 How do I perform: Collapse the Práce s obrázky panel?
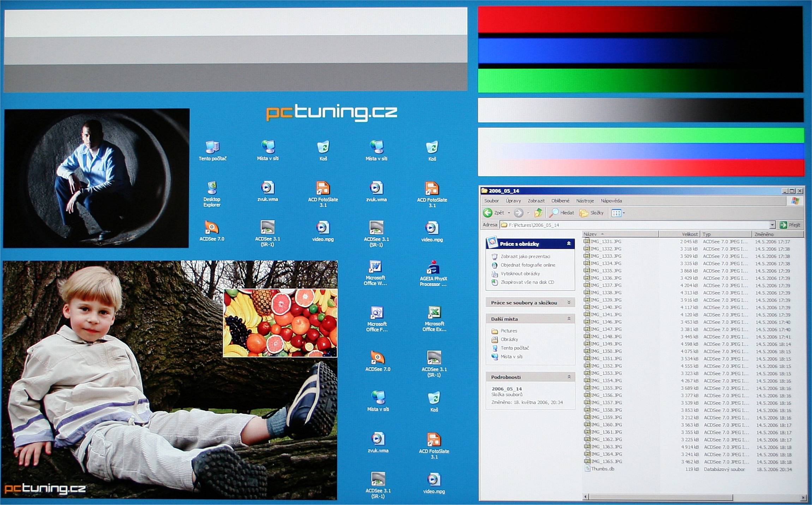tap(569, 244)
